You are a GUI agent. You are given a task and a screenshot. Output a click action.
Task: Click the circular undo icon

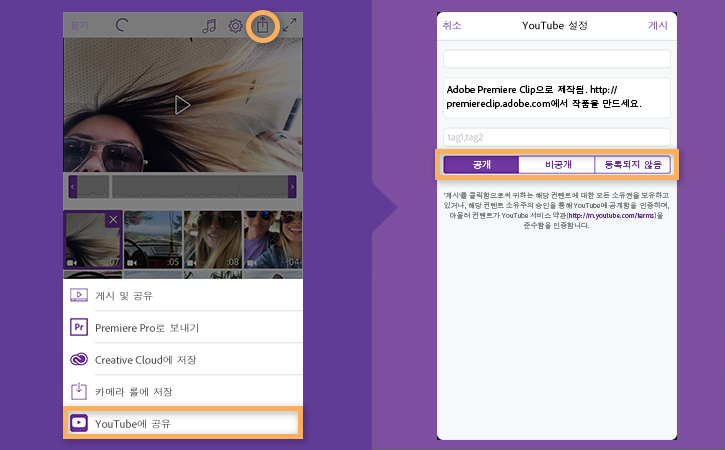click(x=122, y=25)
